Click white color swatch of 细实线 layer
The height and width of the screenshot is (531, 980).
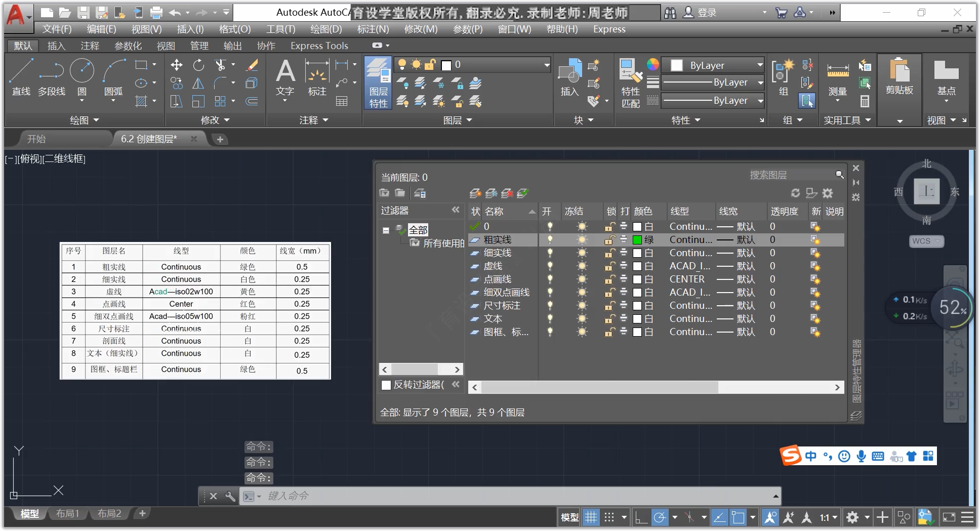637,253
